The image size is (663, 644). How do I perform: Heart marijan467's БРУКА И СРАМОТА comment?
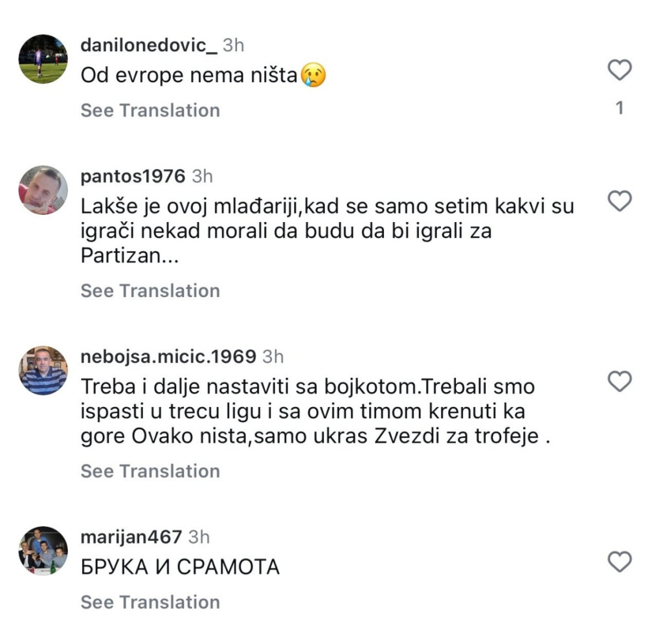tap(620, 562)
